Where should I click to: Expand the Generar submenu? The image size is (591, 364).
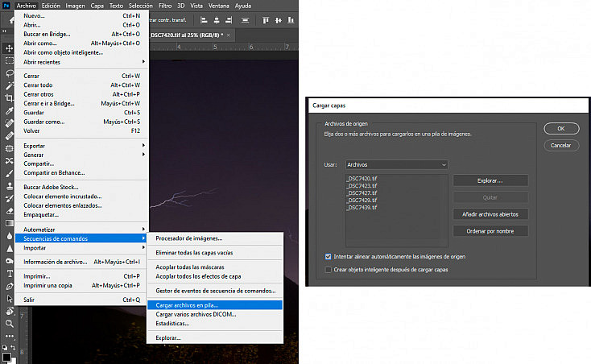point(81,155)
